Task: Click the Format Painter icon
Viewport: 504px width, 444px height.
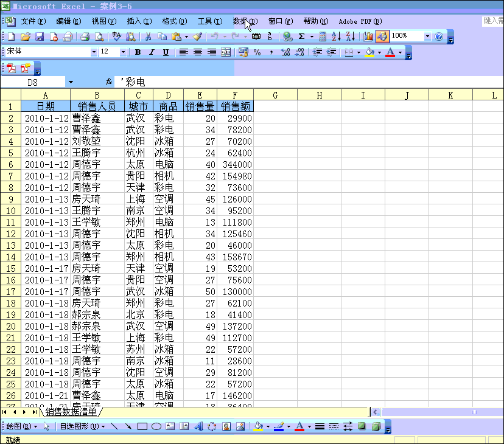Action: click(198, 36)
